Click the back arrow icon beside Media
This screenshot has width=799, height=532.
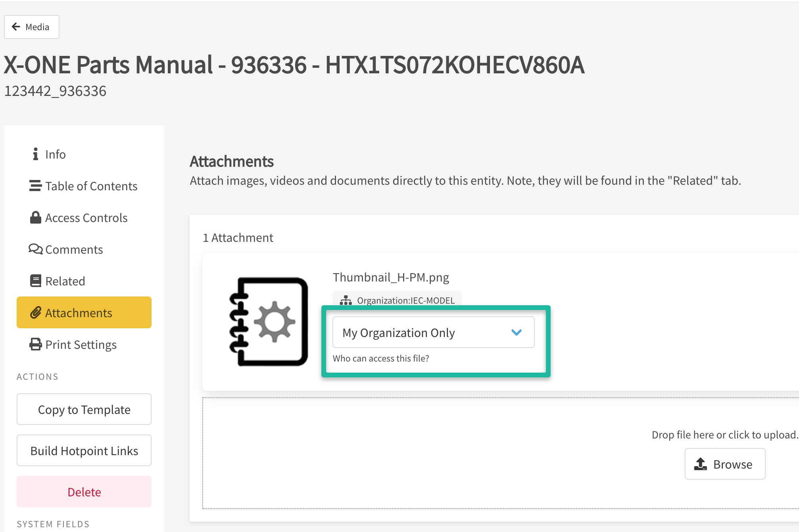tap(16, 27)
